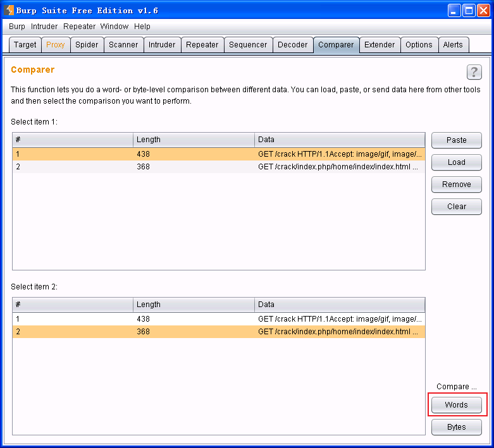Switch to the Decoder tab
Screen dimensions: 494x448
click(x=292, y=45)
